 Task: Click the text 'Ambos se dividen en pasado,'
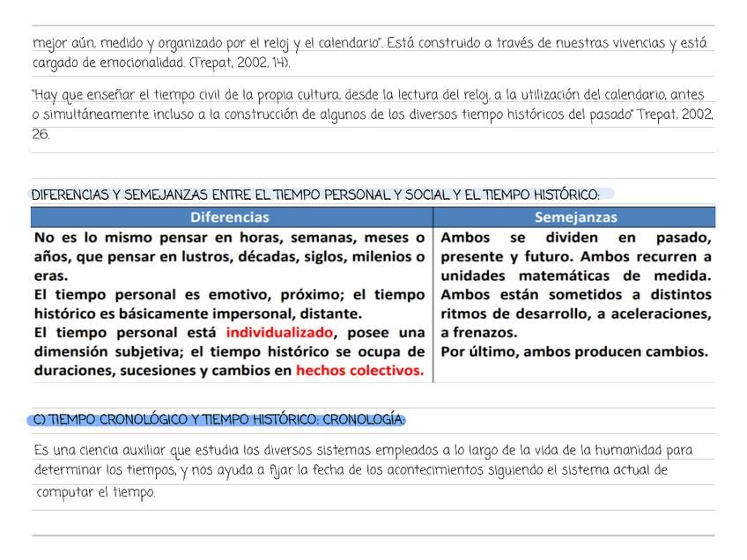tap(576, 237)
